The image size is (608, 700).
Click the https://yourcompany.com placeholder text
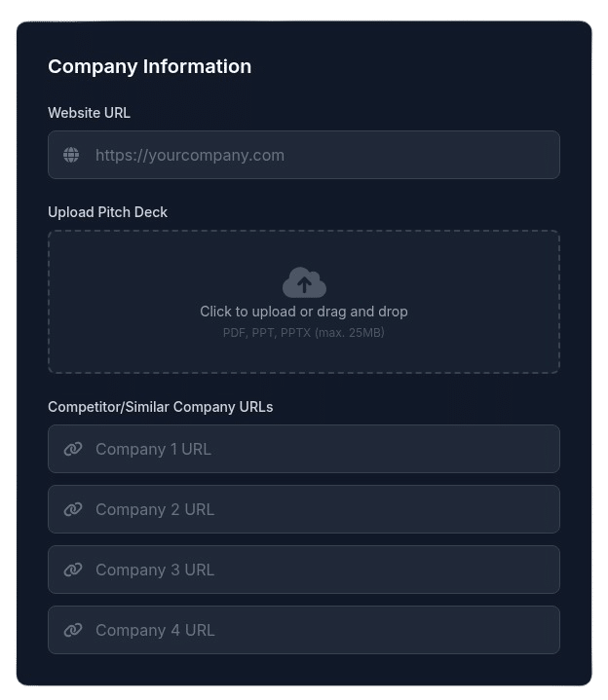pyautogui.click(x=190, y=155)
